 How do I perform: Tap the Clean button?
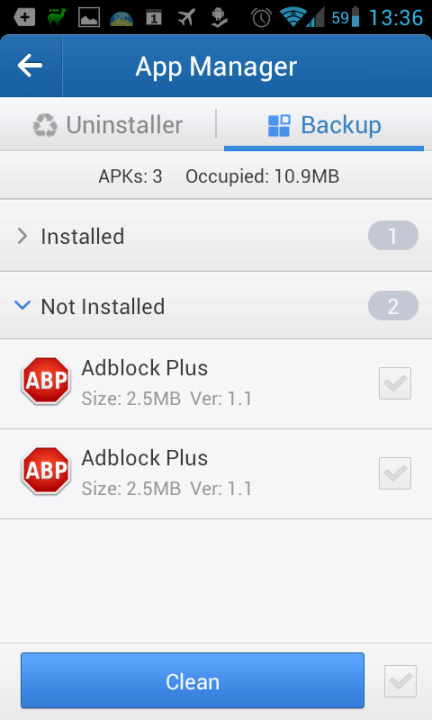point(192,681)
